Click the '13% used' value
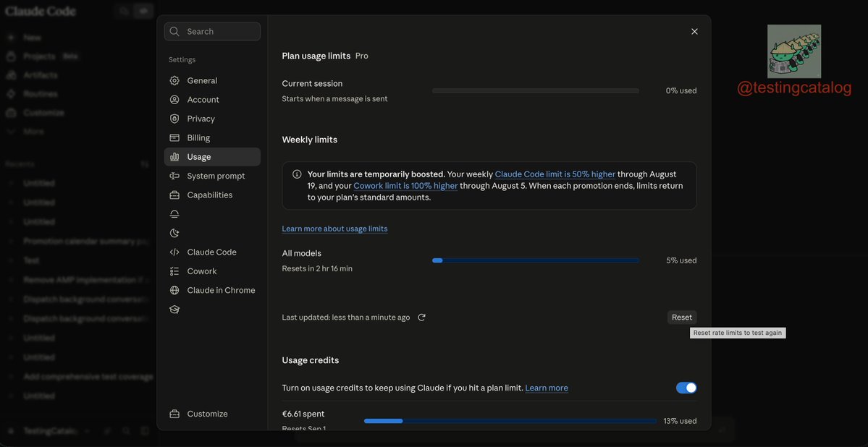 point(681,421)
